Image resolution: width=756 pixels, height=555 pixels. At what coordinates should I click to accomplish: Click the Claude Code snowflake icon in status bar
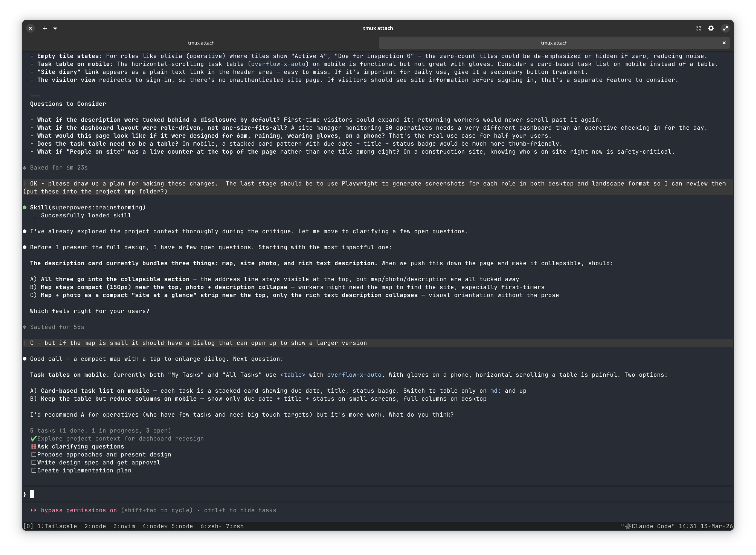point(629,526)
